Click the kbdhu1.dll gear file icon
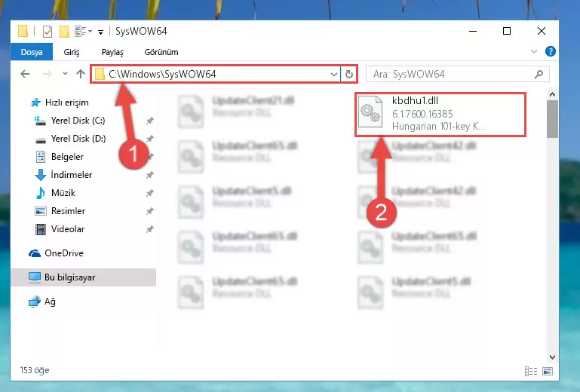580x392 pixels. coord(370,112)
